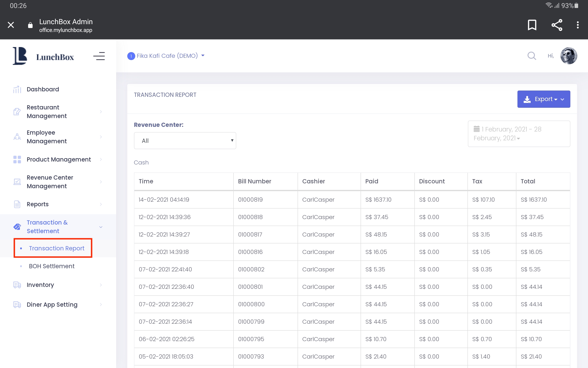
Task: Open the user profile avatar
Action: pos(568,56)
